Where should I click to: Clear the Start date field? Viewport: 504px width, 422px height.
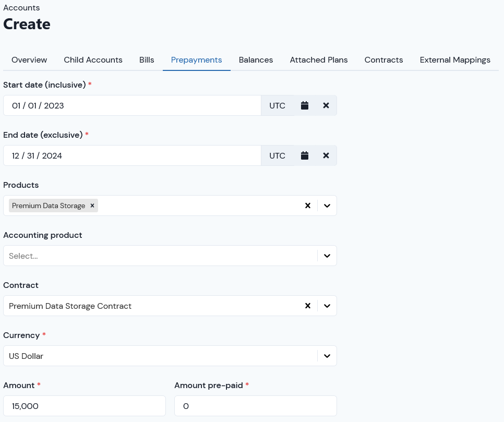click(x=326, y=105)
